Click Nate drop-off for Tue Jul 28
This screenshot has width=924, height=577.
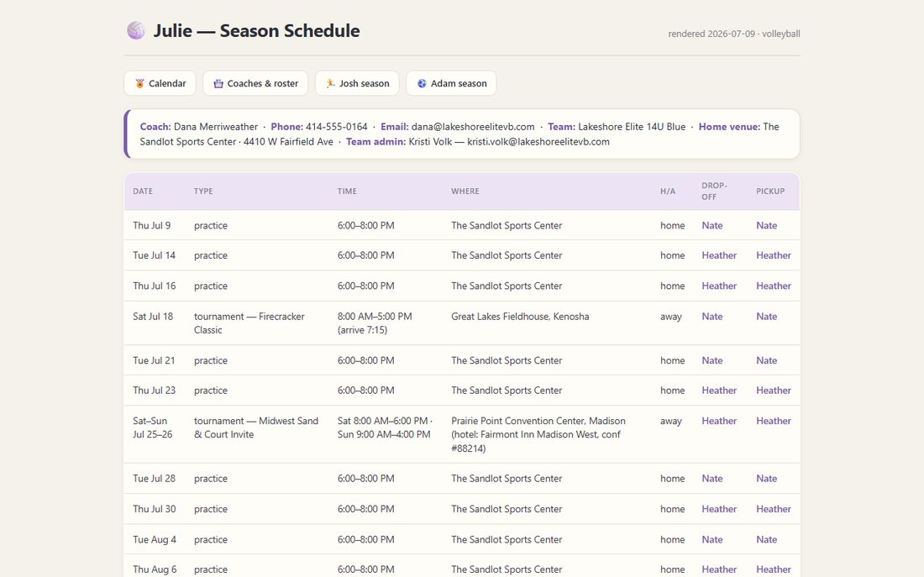point(711,479)
